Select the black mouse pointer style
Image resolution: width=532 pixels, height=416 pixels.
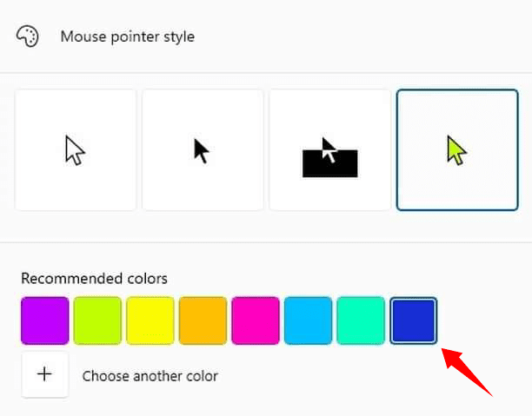click(203, 150)
